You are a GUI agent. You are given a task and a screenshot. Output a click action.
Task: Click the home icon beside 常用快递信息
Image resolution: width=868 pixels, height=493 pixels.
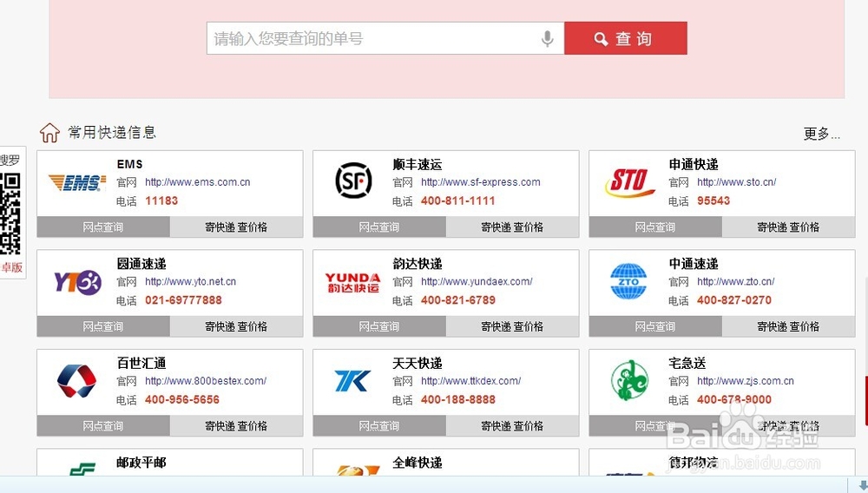(49, 133)
